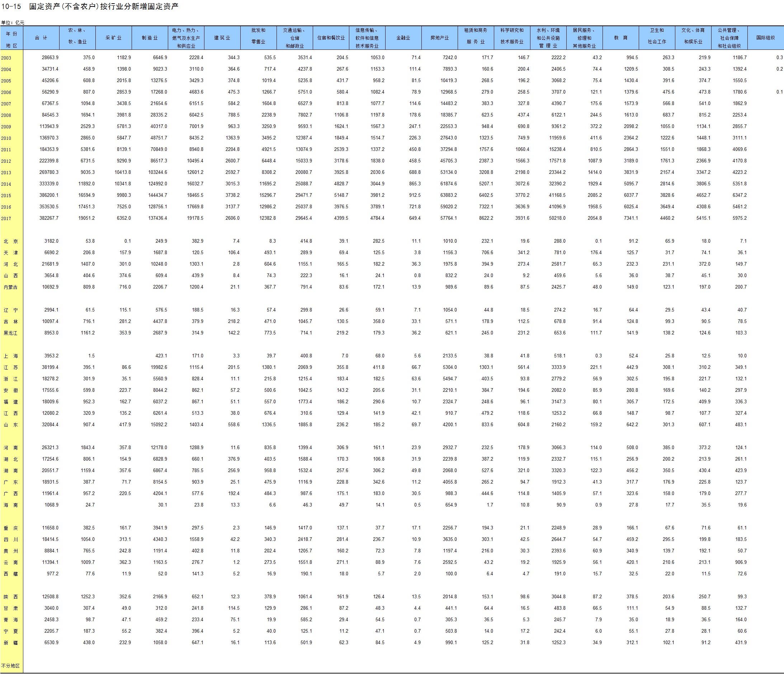Click the 北京 region row label

11,242
